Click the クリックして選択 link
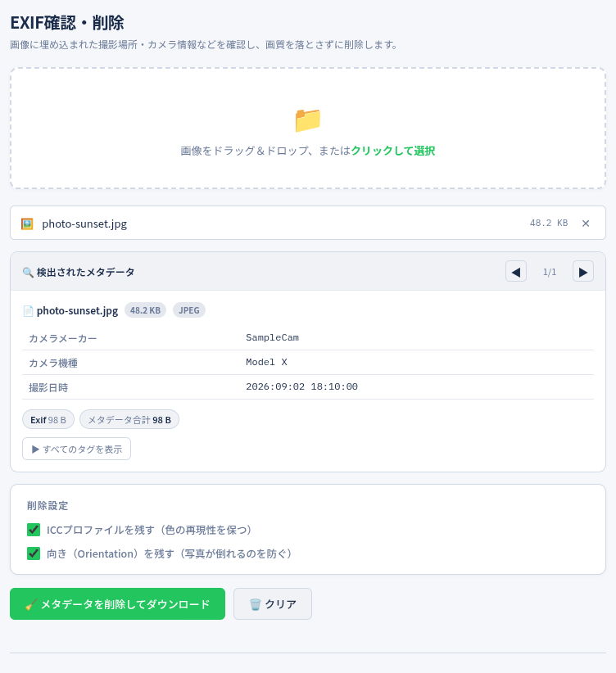The image size is (616, 673). [393, 151]
